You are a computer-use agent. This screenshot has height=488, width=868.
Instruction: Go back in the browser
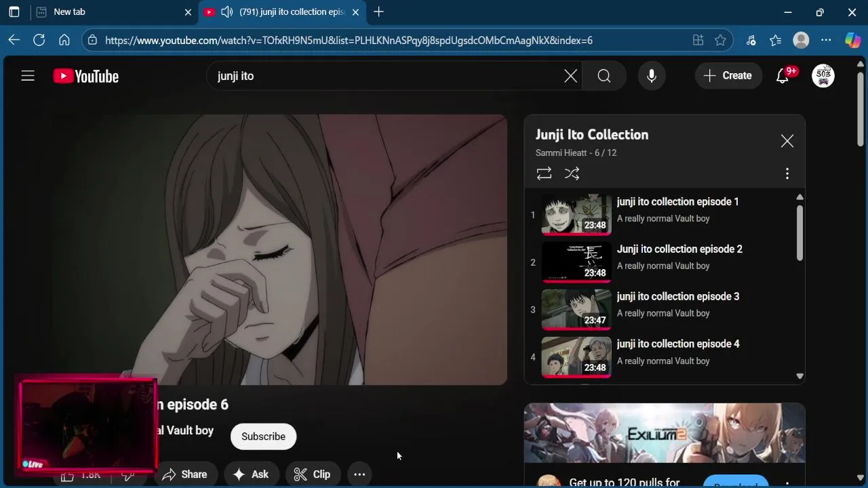14,41
